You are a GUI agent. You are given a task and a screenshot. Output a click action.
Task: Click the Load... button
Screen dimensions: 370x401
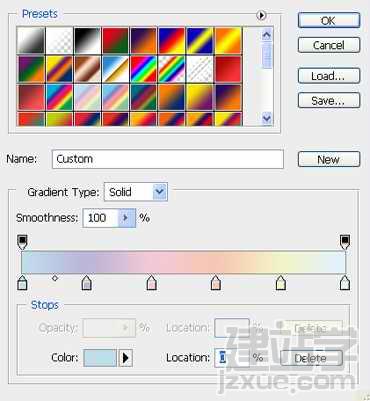tap(329, 76)
